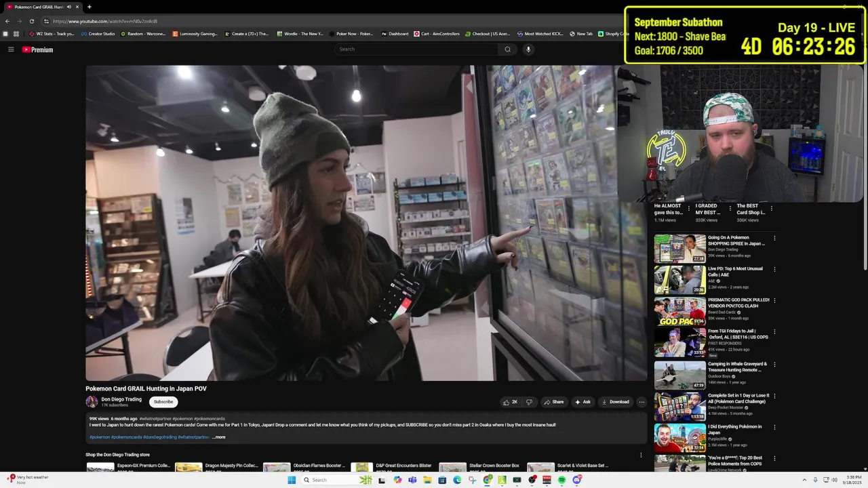Open options for PRISMATIC GOD PACK video

774,301
